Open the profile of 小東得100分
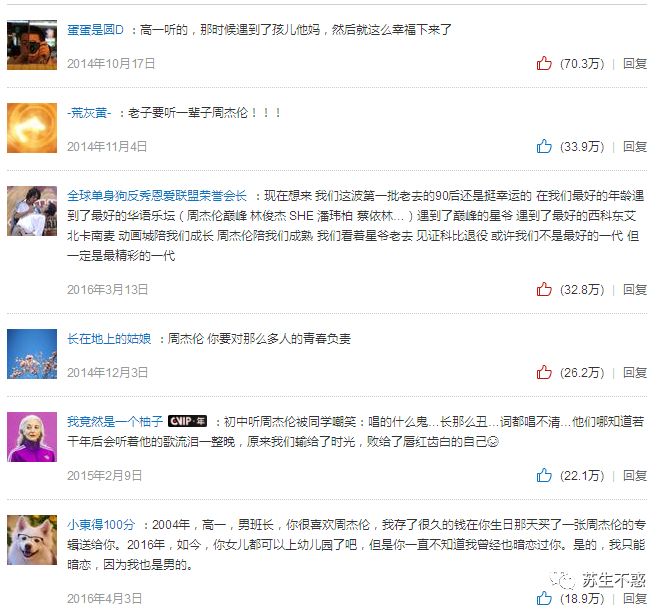Screen dimensions: 667x609 (x=101, y=524)
